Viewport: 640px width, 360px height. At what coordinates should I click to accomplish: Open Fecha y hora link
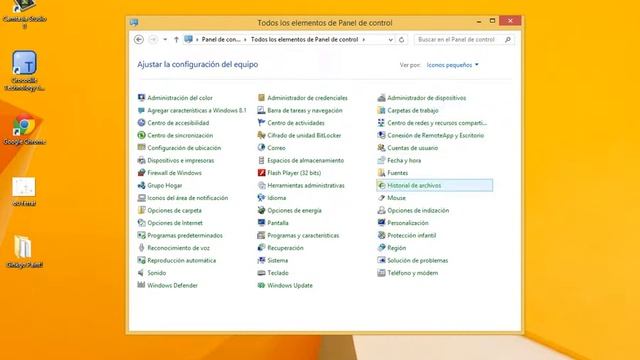pyautogui.click(x=404, y=160)
